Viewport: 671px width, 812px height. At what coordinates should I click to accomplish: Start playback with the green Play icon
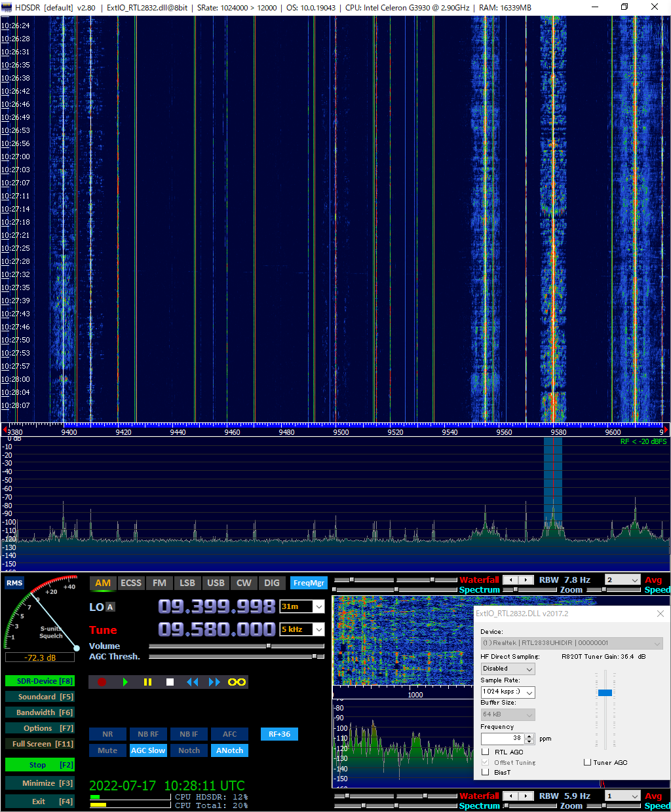pyautogui.click(x=125, y=682)
